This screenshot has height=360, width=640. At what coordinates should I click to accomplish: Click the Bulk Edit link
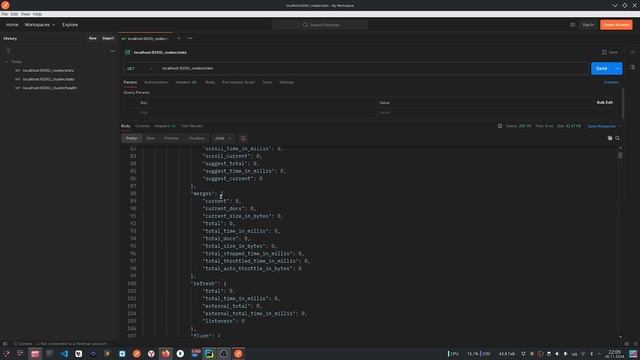604,102
